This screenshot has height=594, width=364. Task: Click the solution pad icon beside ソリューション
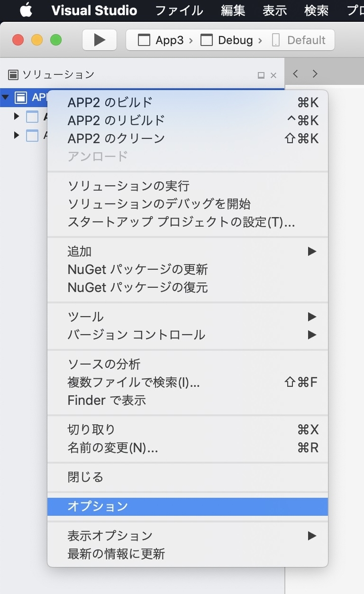click(13, 75)
